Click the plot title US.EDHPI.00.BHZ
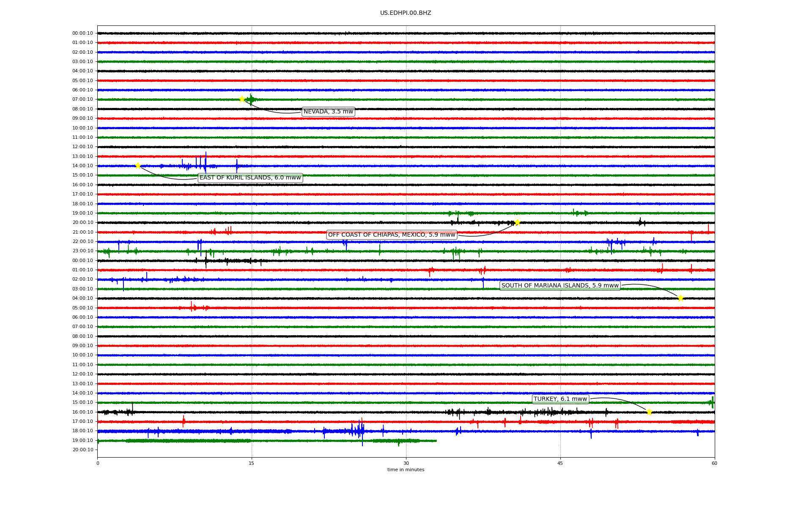Image resolution: width=812 pixels, height=508 pixels. click(406, 13)
